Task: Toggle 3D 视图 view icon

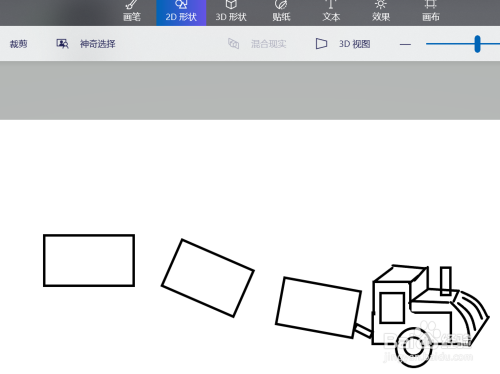Action: (321, 44)
